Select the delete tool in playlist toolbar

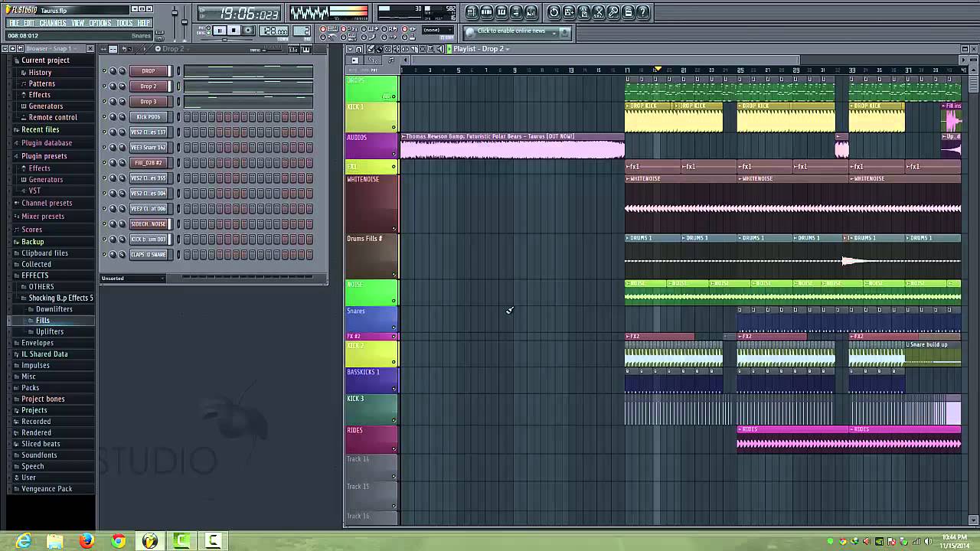point(387,49)
